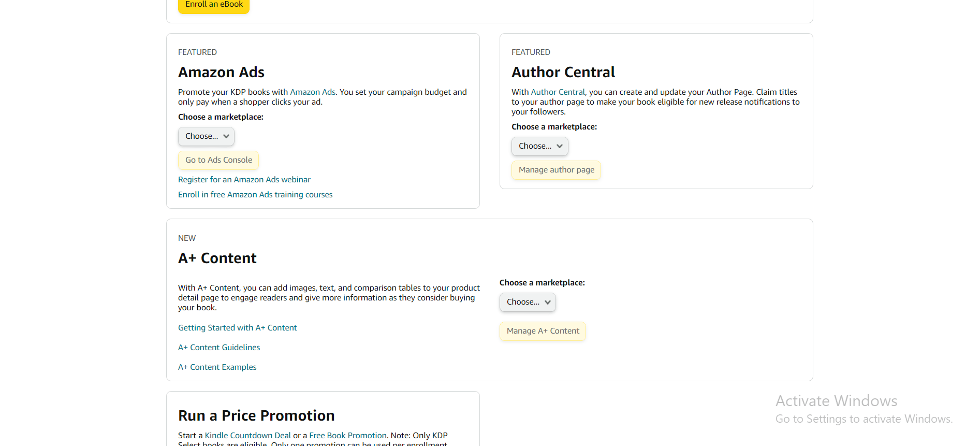Click the A+ Content section heading
Viewport: 980px width, 446px height.
tap(217, 257)
